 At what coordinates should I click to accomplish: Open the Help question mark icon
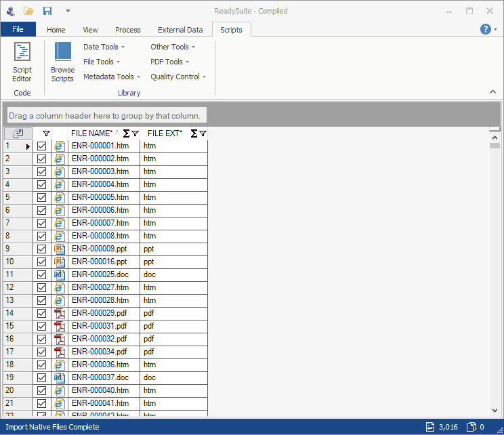pyautogui.click(x=486, y=29)
